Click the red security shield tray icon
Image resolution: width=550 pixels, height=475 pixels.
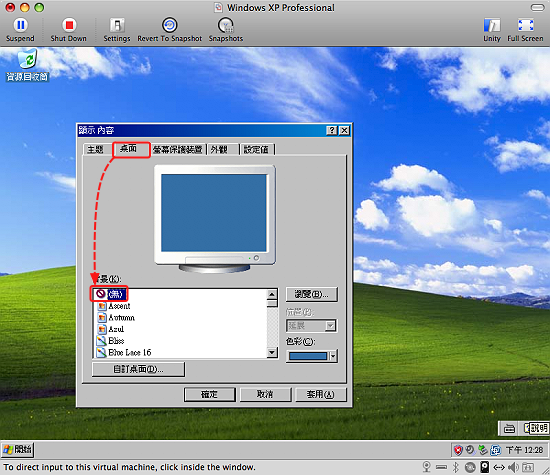[458, 450]
